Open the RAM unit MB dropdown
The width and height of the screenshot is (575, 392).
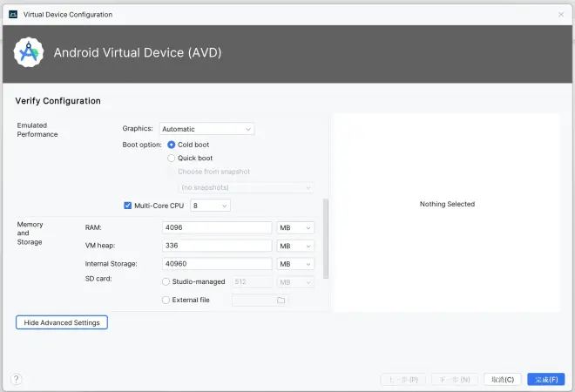(295, 227)
